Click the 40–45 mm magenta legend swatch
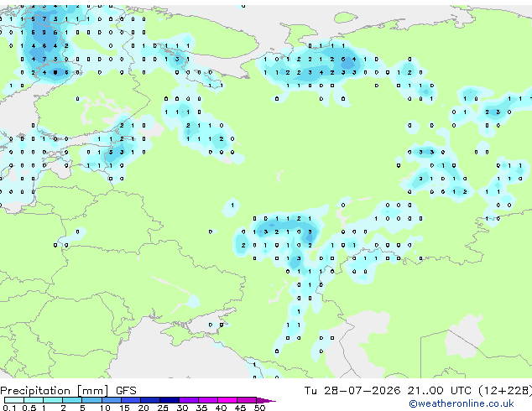The width and height of the screenshot is (532, 411). pos(227,400)
